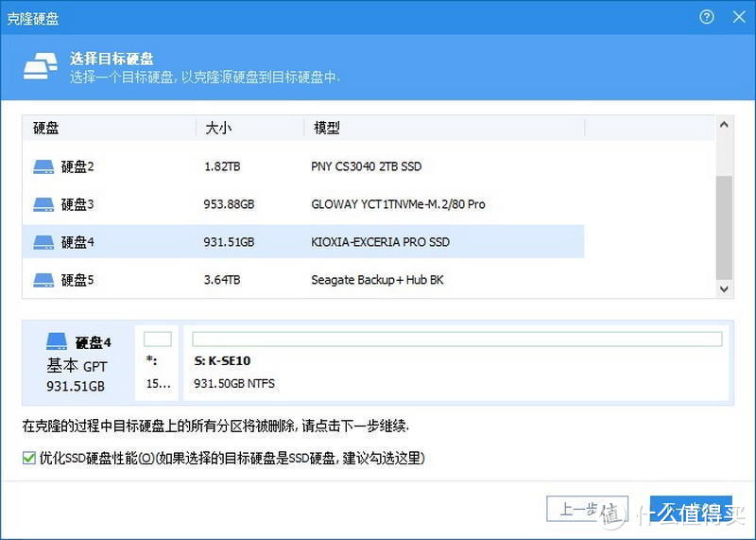Select the small unnamed * partition block
The width and height of the screenshot is (756, 540).
pyautogui.click(x=157, y=362)
